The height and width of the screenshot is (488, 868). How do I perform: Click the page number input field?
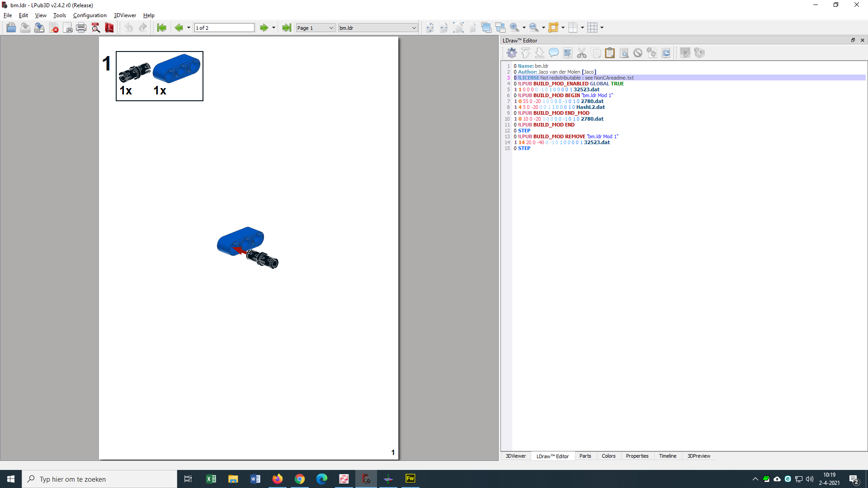[224, 28]
